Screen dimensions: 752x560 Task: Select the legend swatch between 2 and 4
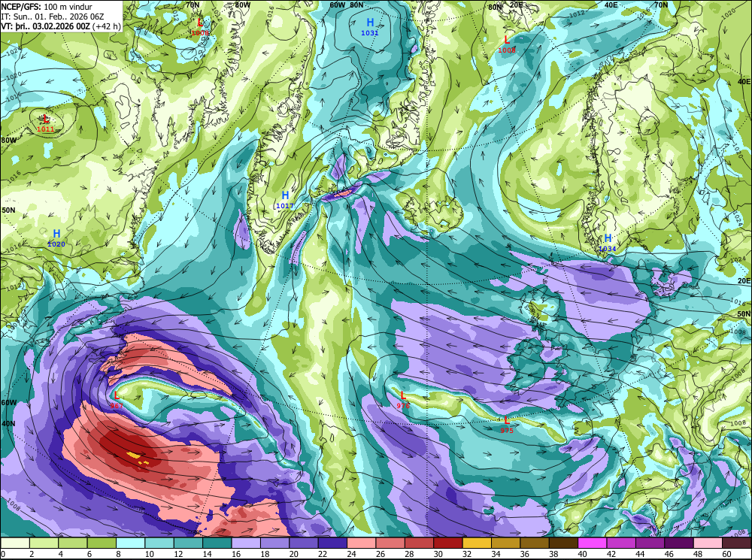44,543
